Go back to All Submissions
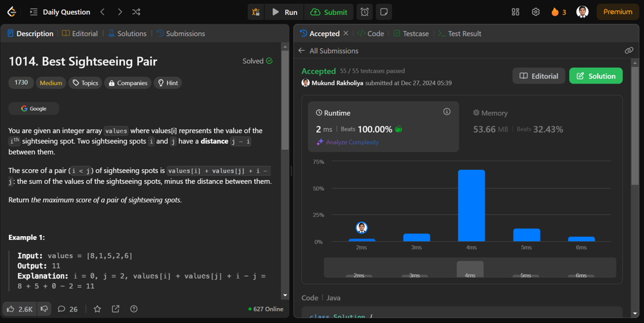This screenshot has width=644, height=323. click(328, 51)
